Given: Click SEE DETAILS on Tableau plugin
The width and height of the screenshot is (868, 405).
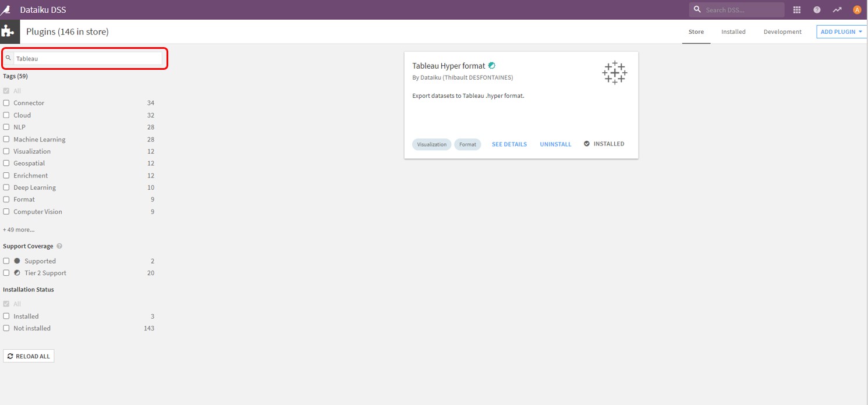Looking at the screenshot, I should pos(509,144).
